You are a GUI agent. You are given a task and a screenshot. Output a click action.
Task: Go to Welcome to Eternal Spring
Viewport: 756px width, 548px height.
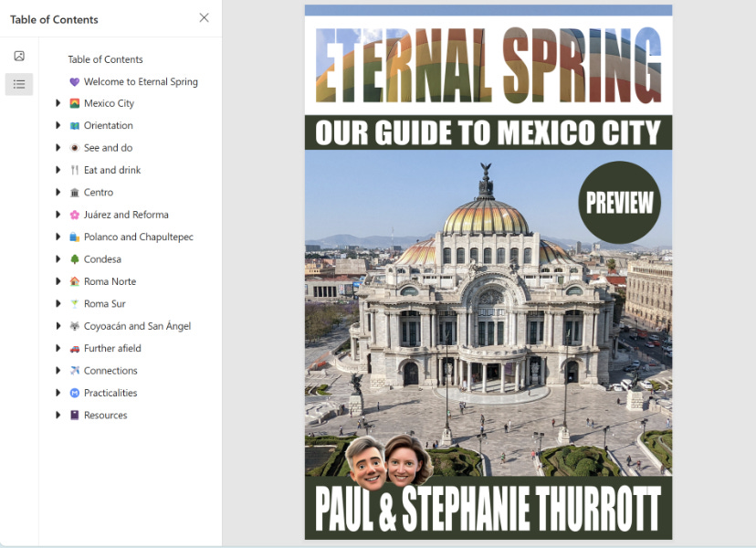tap(141, 81)
